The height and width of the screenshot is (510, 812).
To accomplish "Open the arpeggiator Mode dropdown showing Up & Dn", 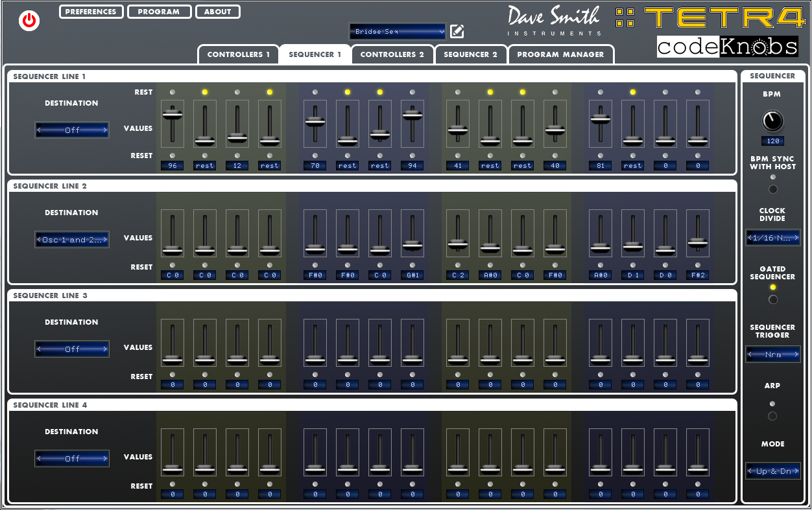I will 772,471.
